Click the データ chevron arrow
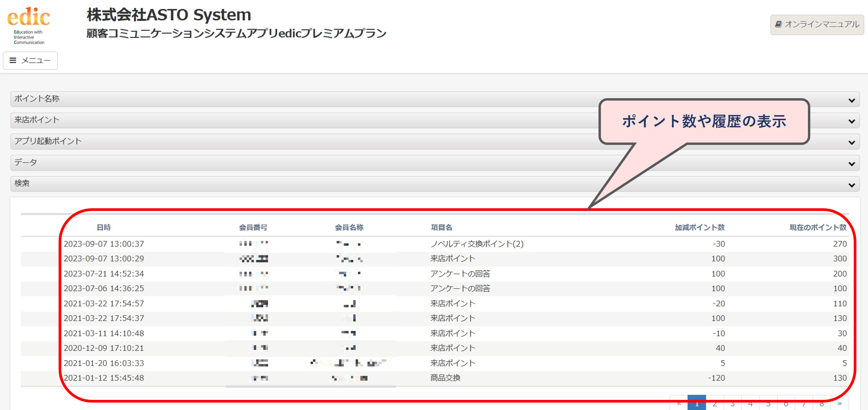 (851, 164)
